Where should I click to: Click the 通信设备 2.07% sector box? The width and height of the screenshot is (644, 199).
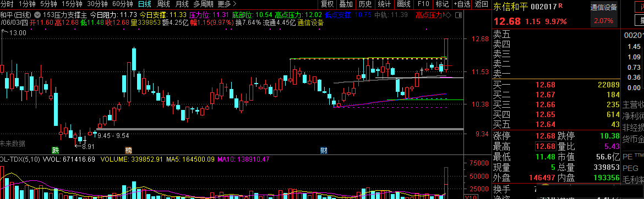[604, 14]
